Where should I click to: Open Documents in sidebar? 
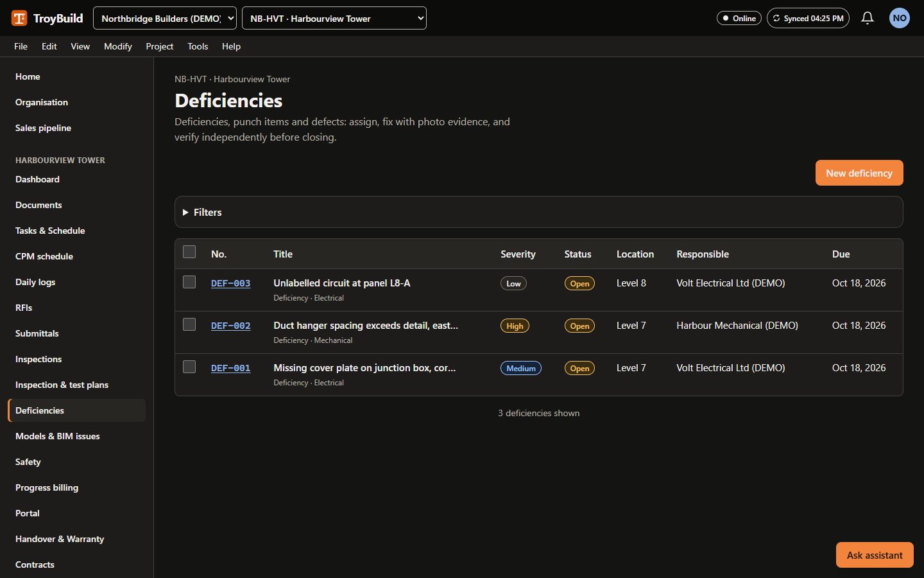(77, 205)
